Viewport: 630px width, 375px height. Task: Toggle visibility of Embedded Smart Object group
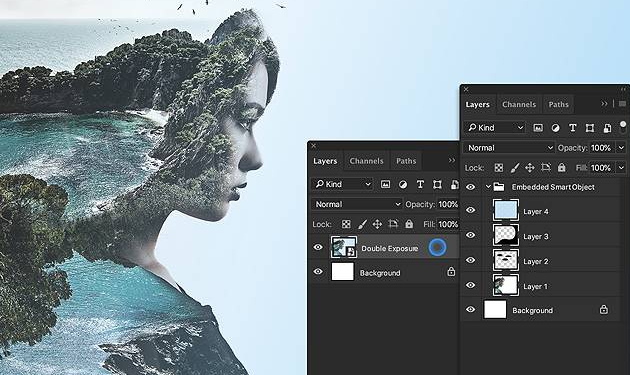tap(470, 186)
